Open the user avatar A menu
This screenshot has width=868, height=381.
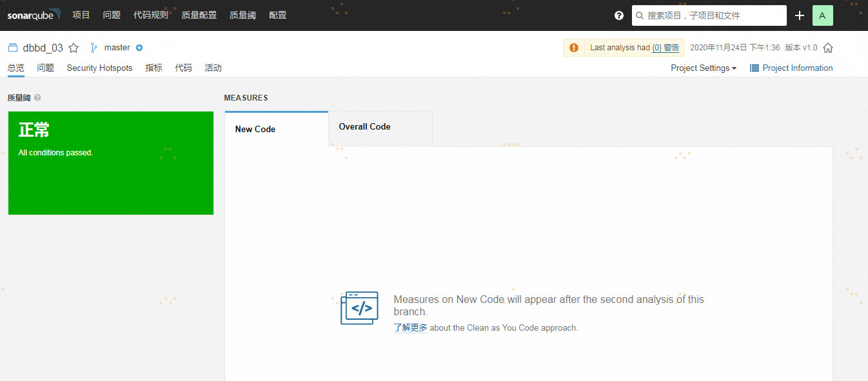pyautogui.click(x=822, y=15)
